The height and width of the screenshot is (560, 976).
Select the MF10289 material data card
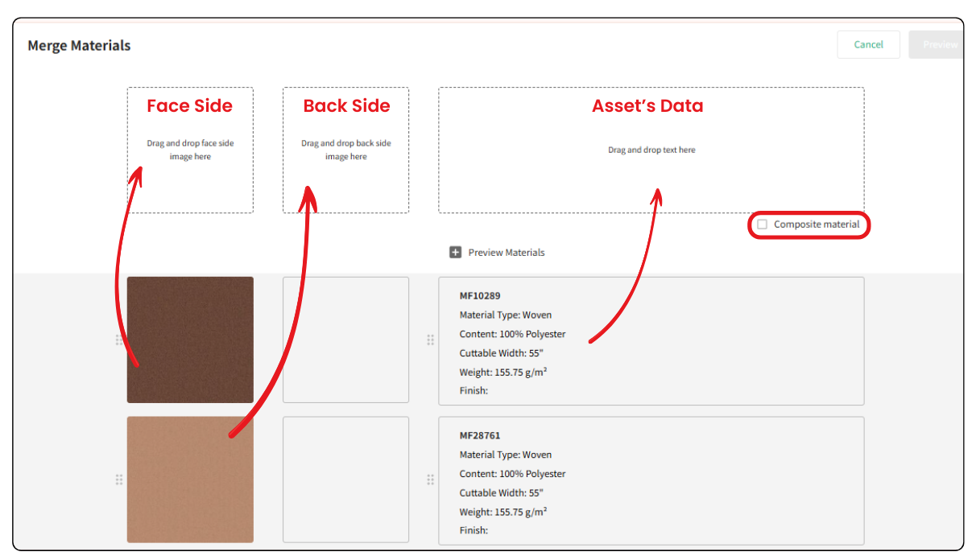point(651,341)
